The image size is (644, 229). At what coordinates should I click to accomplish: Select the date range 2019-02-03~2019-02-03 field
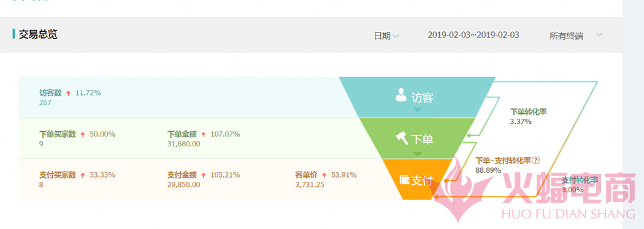tap(473, 36)
